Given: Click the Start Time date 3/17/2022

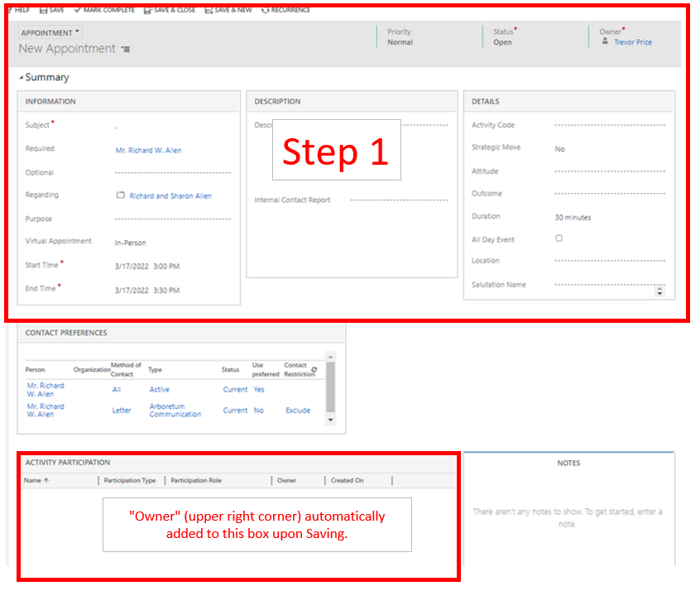Looking at the screenshot, I should click(x=132, y=267).
